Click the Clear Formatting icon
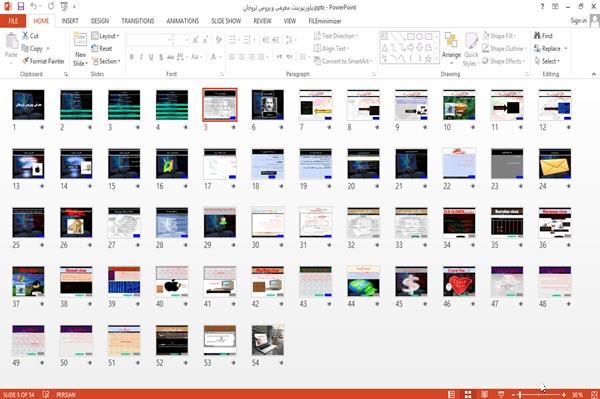Viewport: 600px width, 399px height. coord(218,40)
